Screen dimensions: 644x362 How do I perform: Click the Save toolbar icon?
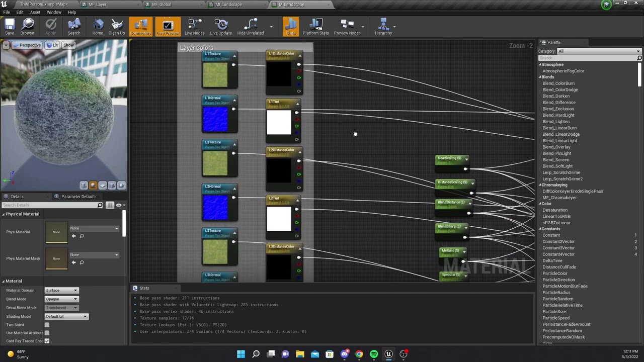click(x=10, y=27)
